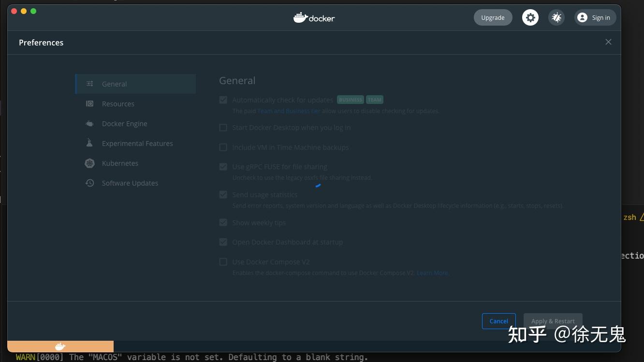This screenshot has height=362, width=644.
Task: Close the Preferences panel with X
Action: [608, 42]
